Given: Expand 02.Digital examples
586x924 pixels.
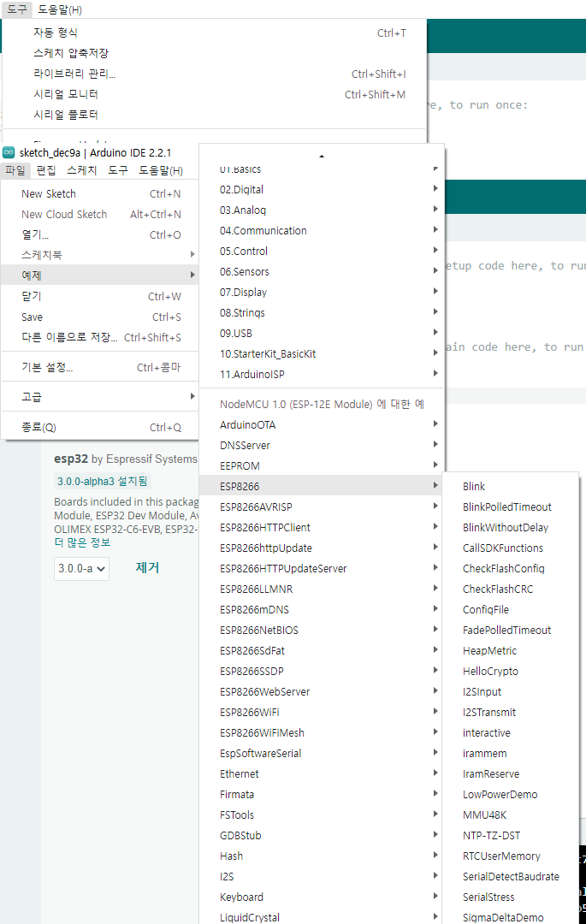Looking at the screenshot, I should point(322,190).
